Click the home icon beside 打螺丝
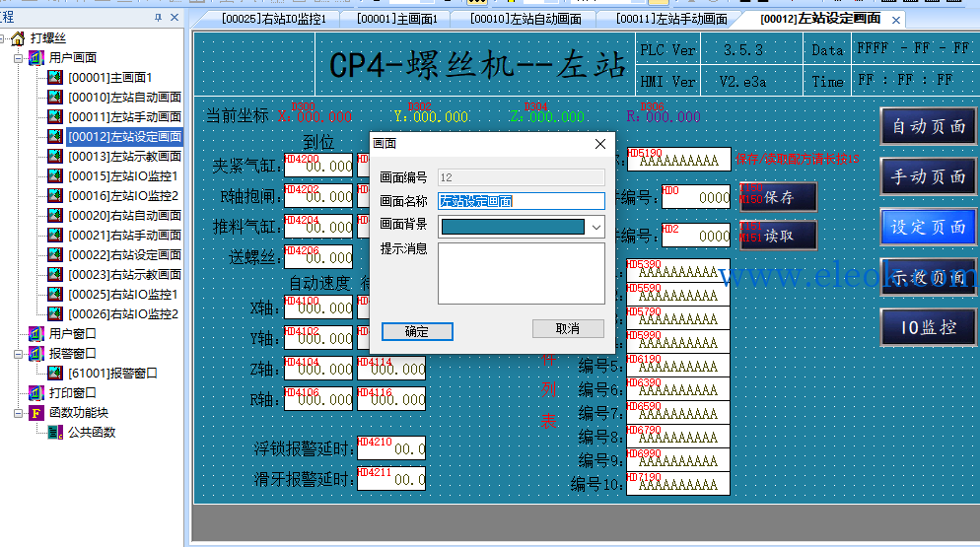The image size is (980, 547). 18,38
